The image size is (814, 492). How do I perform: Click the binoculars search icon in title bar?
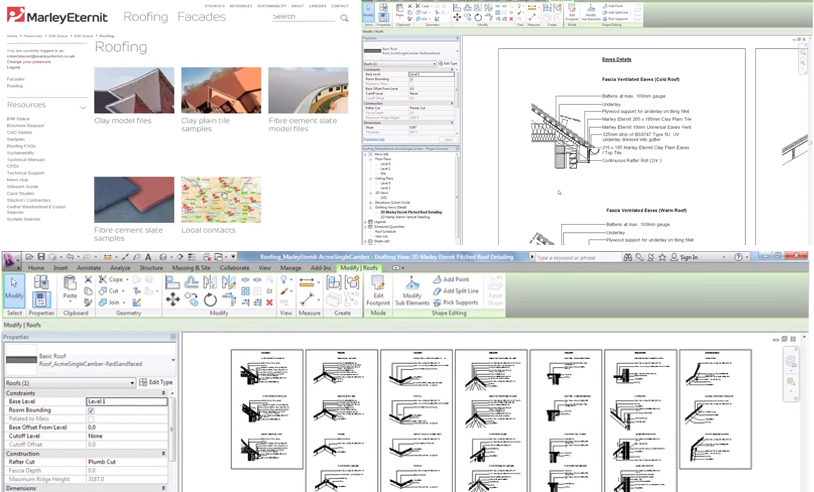click(628, 257)
